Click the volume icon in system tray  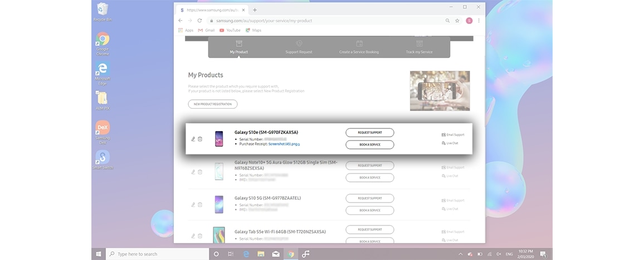click(499, 254)
